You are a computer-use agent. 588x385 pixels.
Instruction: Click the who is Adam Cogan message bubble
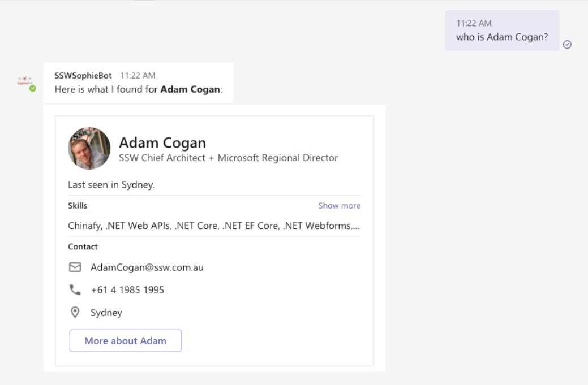[x=501, y=36]
